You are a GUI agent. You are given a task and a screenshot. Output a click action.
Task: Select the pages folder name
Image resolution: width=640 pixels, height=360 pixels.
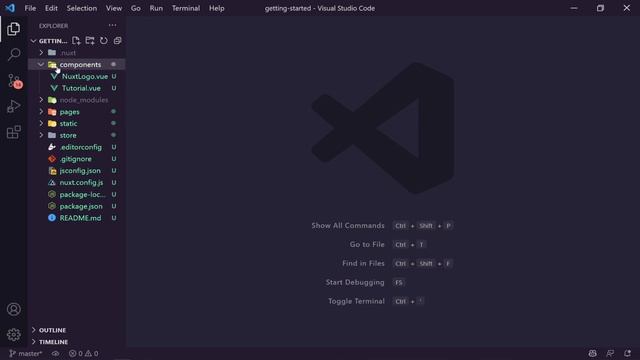[x=69, y=112]
